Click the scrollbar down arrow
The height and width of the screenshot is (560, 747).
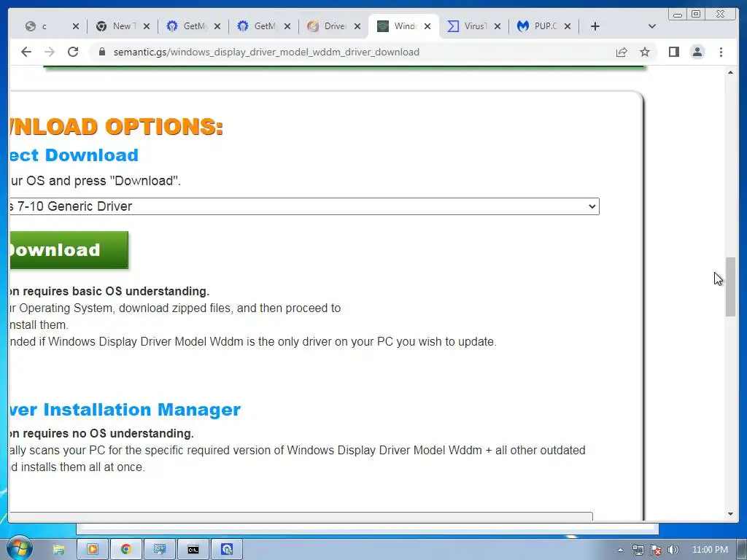(730, 514)
